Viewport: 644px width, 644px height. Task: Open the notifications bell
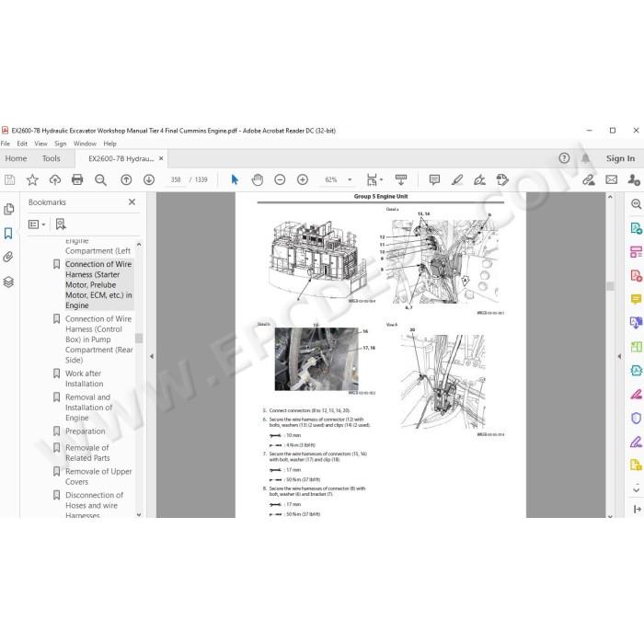pos(585,158)
